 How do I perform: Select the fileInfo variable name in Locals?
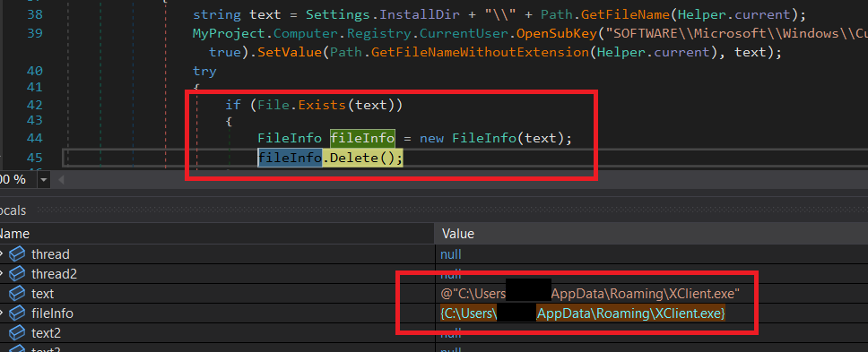coord(52,313)
